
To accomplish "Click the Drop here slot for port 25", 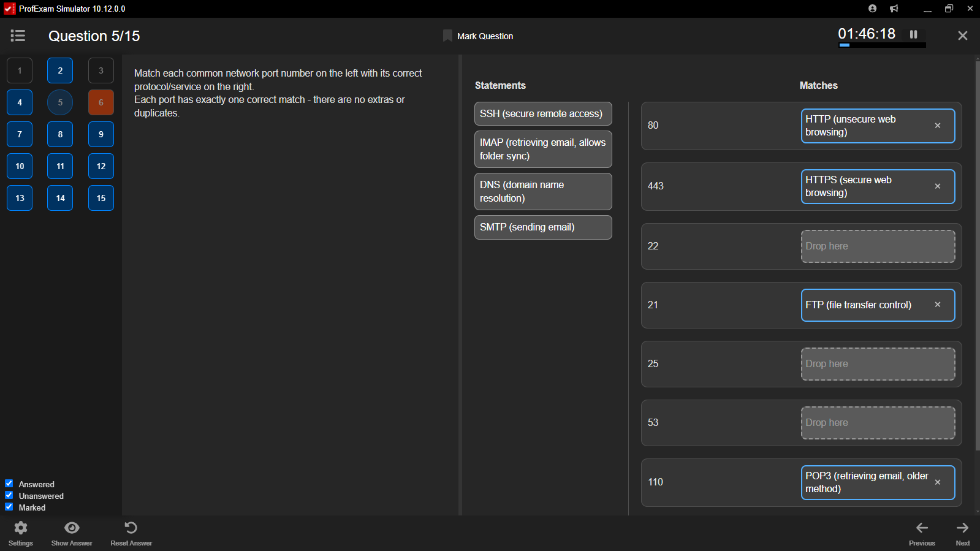I will 878,364.
